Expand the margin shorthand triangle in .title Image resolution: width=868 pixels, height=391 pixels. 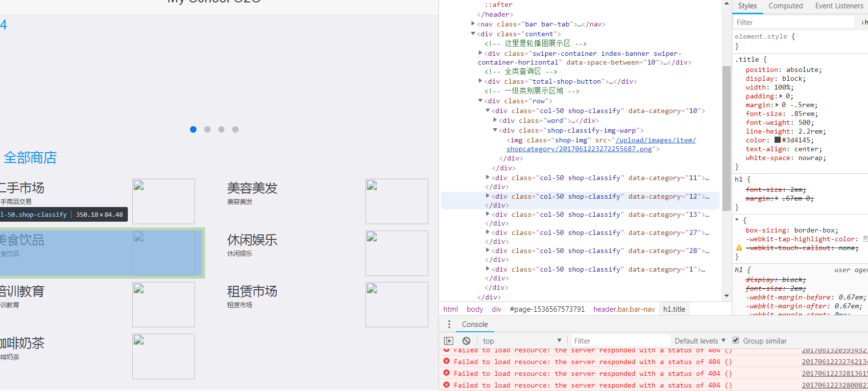pos(777,105)
